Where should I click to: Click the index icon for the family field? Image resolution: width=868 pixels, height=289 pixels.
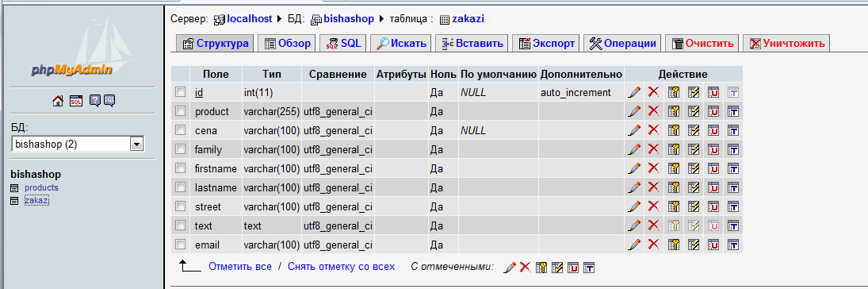click(x=694, y=149)
